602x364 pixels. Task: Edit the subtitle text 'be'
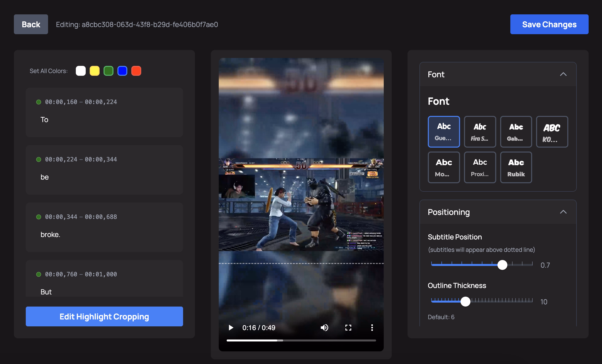45,177
